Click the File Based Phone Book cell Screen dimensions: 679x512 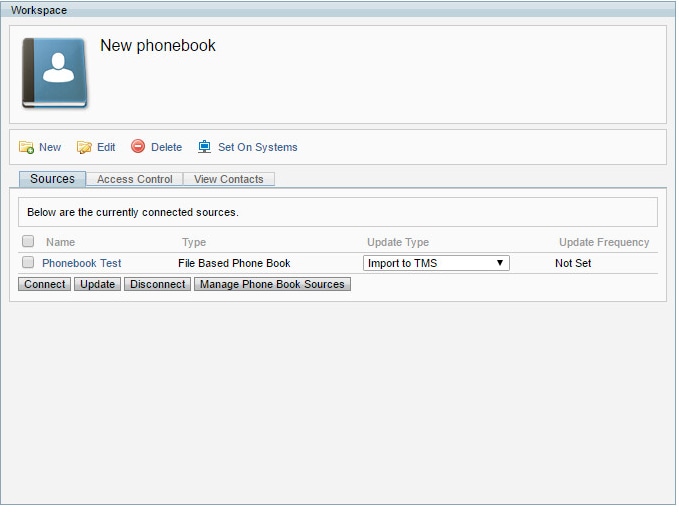click(x=234, y=263)
